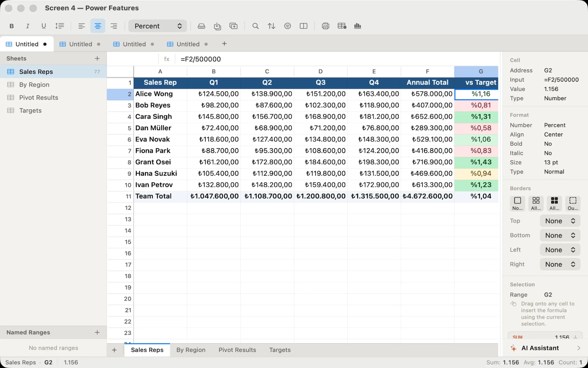Open the line spacing tool
The image size is (588, 368).
pos(59,26)
